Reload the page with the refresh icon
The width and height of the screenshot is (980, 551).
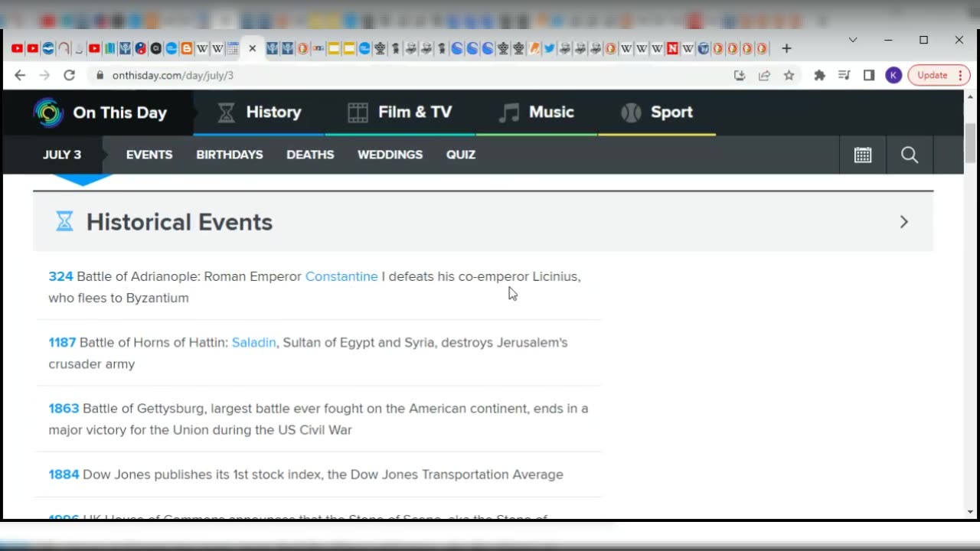click(69, 75)
